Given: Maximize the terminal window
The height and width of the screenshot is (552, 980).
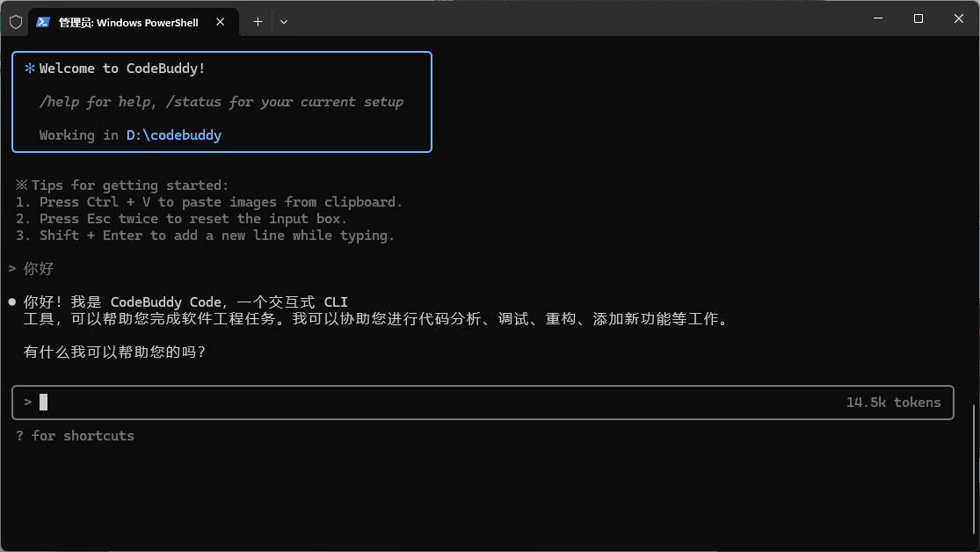Looking at the screenshot, I should tap(918, 18).
